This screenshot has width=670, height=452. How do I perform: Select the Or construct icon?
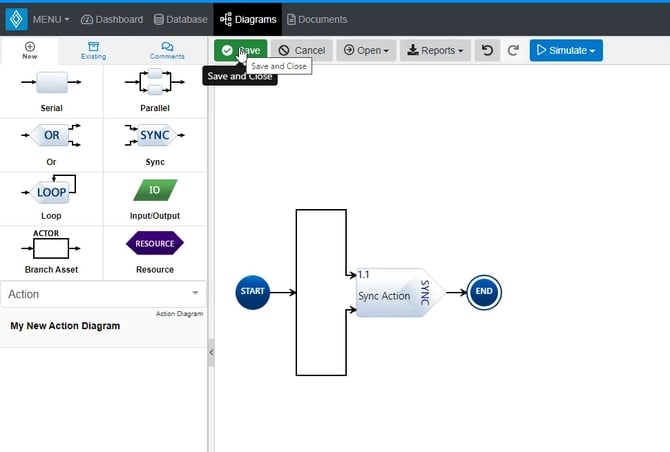pos(51,135)
